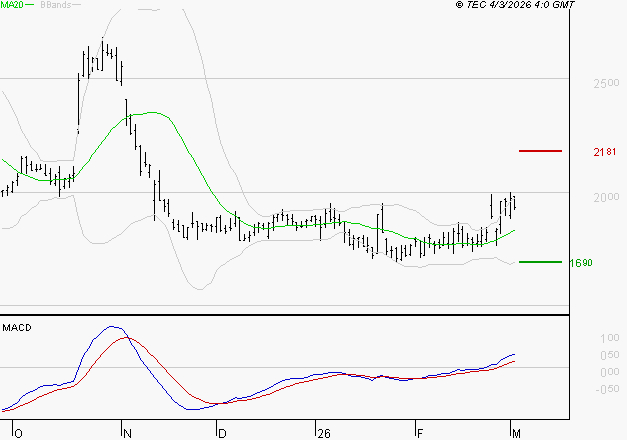Click the MACD -050 axis label

[607, 389]
